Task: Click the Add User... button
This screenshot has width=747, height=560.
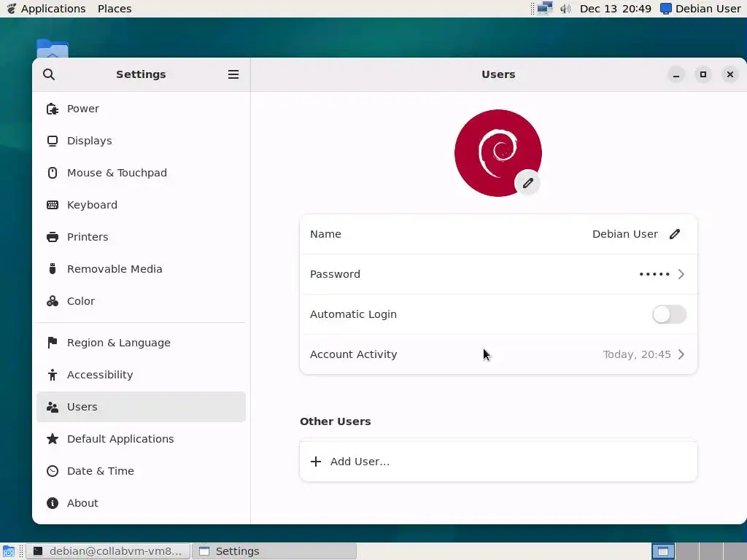Action: [498, 462]
